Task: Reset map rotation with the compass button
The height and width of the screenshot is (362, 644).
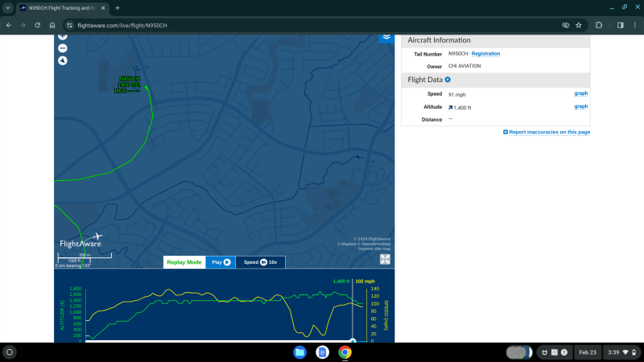Action: coord(63,60)
